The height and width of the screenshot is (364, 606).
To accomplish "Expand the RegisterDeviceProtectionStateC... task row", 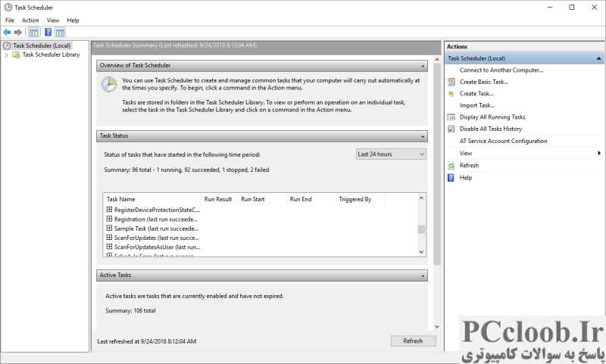I will tap(109, 210).
